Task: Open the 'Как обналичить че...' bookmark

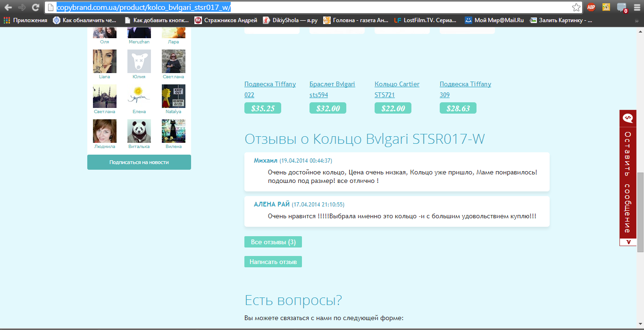Action: click(x=84, y=20)
